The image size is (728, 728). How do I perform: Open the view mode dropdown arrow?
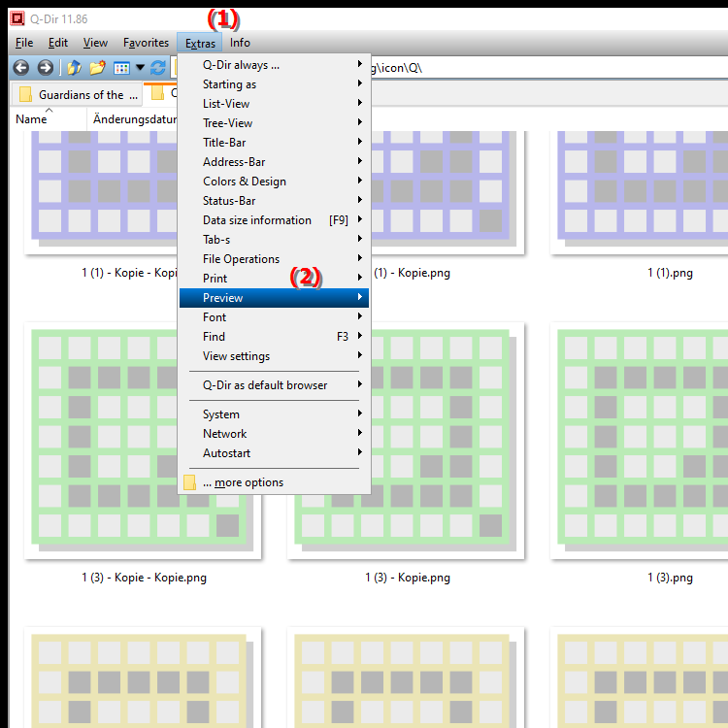coord(140,68)
